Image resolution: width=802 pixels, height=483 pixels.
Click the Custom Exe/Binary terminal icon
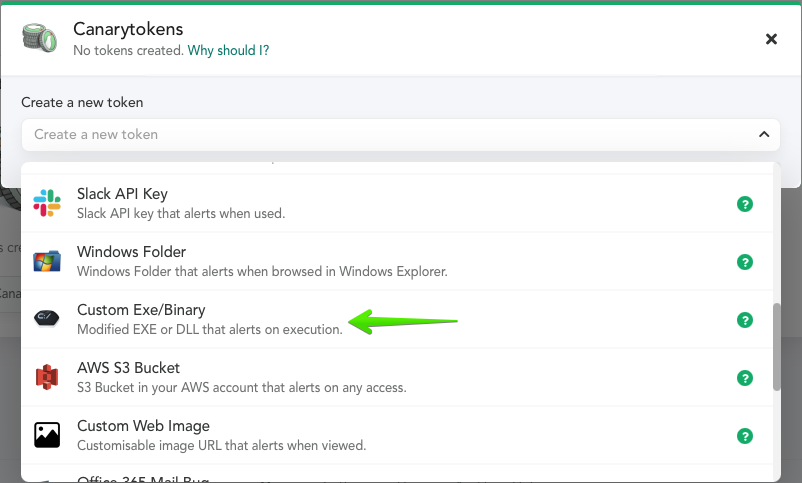47,318
